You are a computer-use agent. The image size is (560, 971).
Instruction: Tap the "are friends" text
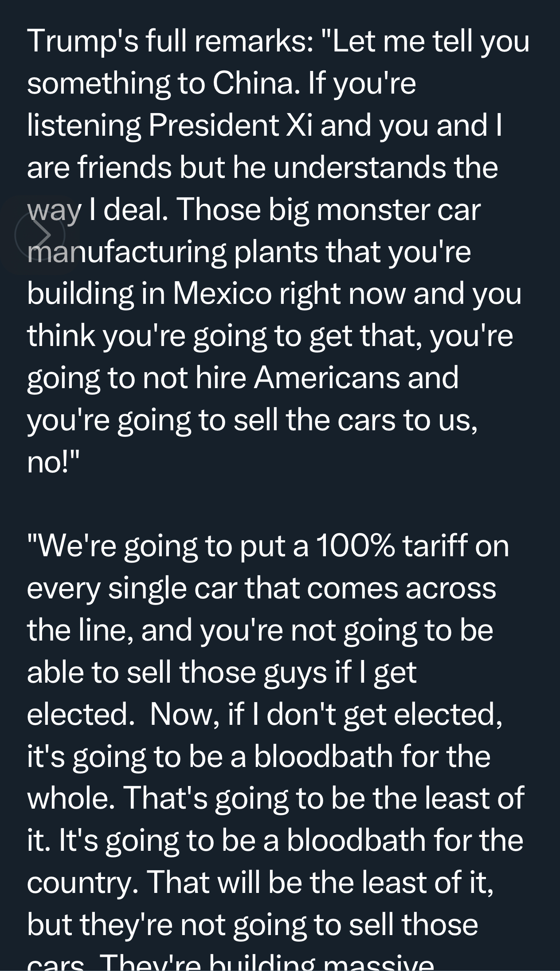tap(99, 167)
